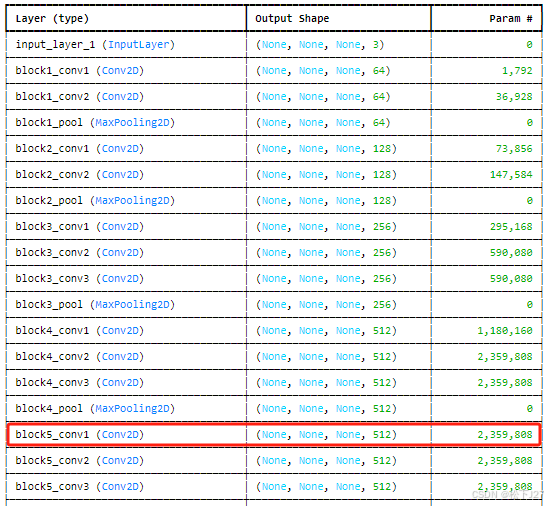Select the block2_conv1 (Conv2D) layer name
The image size is (548, 506).
point(80,149)
